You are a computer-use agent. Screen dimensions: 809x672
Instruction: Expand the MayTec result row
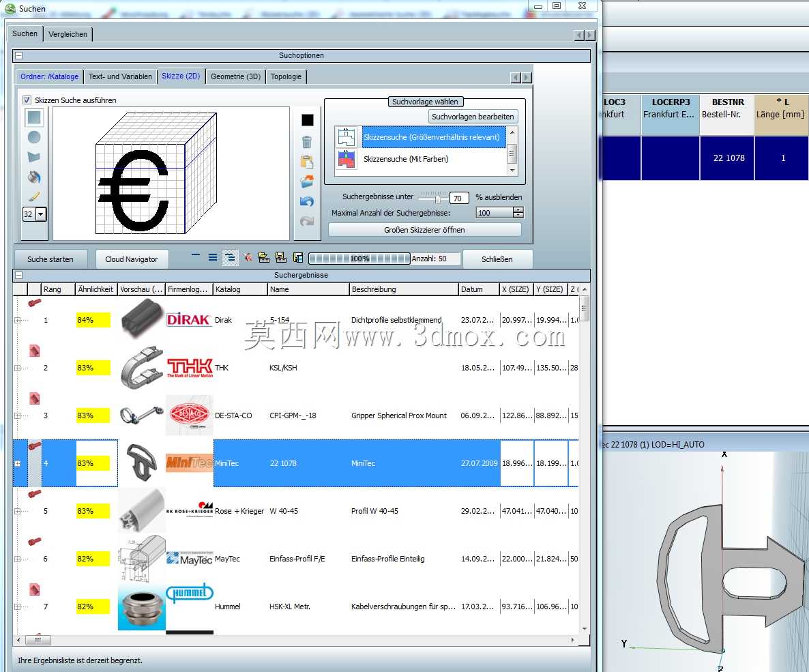[x=17, y=559]
